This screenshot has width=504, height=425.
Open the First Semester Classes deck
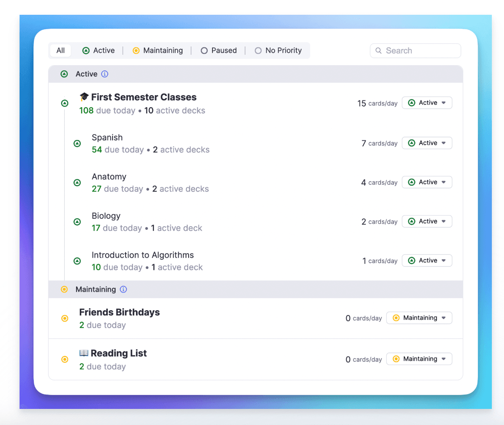[144, 97]
